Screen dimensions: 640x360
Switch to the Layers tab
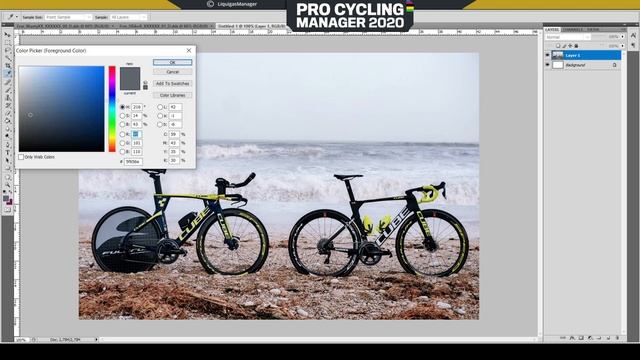pos(552,30)
